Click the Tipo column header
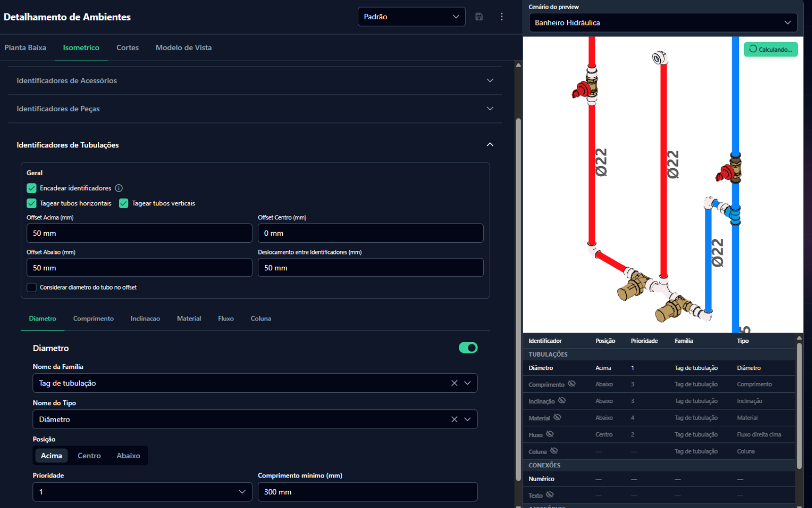 tap(742, 341)
